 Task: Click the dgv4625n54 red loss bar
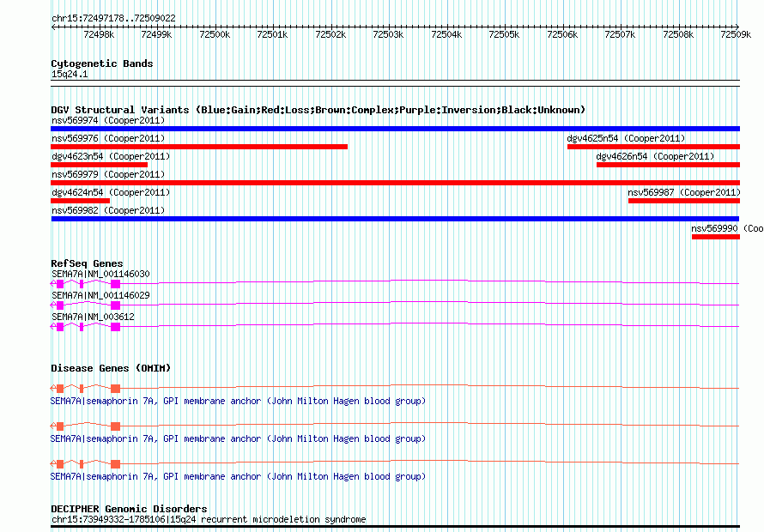click(x=653, y=147)
